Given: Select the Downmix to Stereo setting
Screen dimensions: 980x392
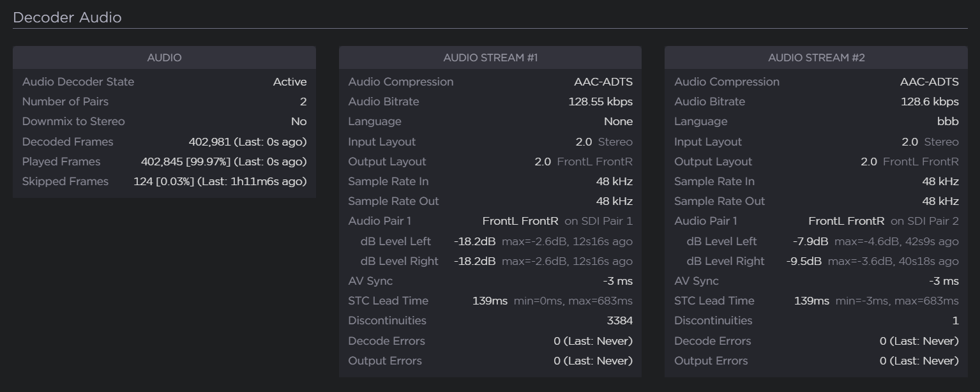Looking at the screenshot, I should click(x=73, y=121).
